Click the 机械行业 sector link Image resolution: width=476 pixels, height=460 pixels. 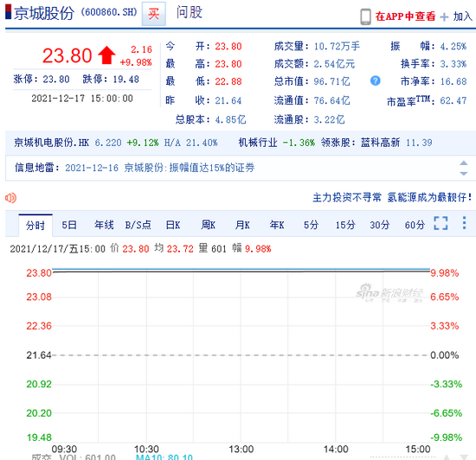[258, 143]
